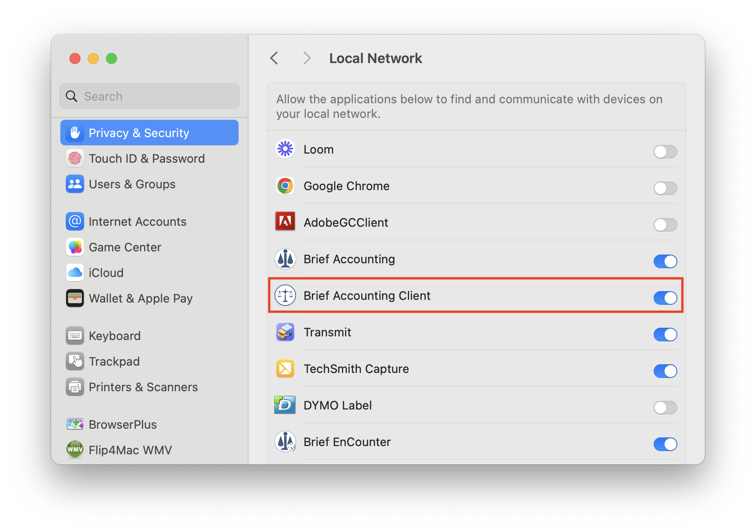Open the BrowserPlus preference label
Image resolution: width=756 pixels, height=532 pixels.
point(123,425)
